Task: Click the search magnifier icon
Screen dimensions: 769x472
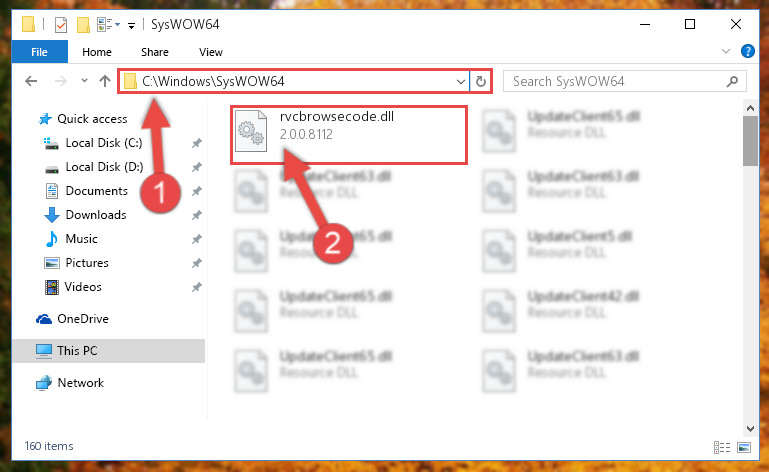Action: pos(732,81)
